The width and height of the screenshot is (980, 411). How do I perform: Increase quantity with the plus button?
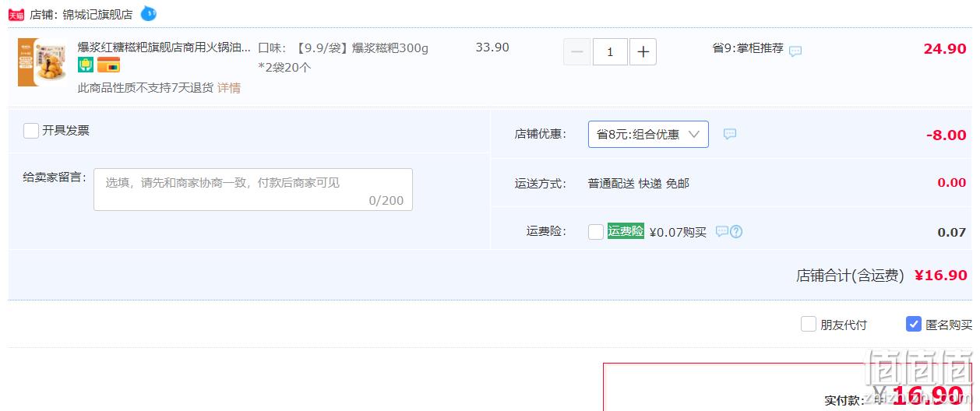[x=643, y=52]
